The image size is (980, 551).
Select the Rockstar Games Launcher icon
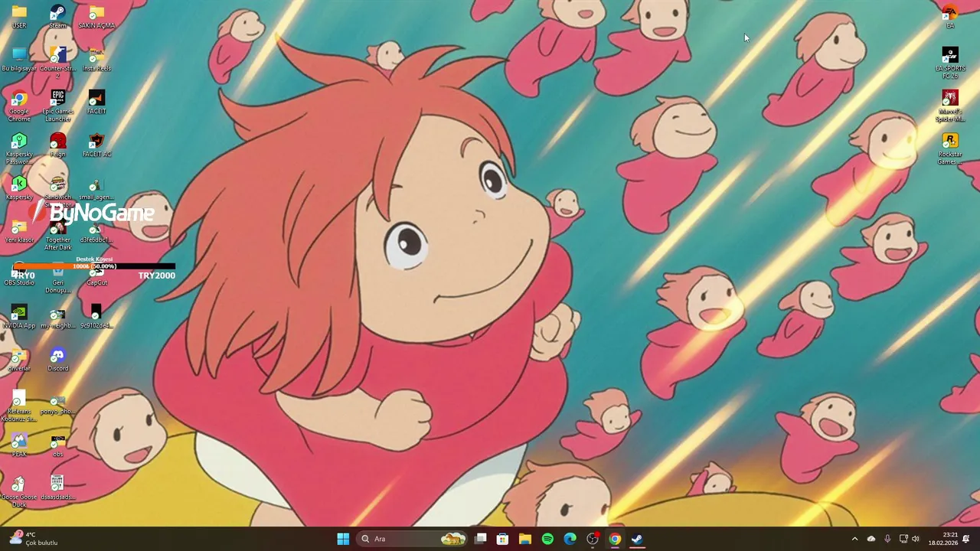(950, 148)
